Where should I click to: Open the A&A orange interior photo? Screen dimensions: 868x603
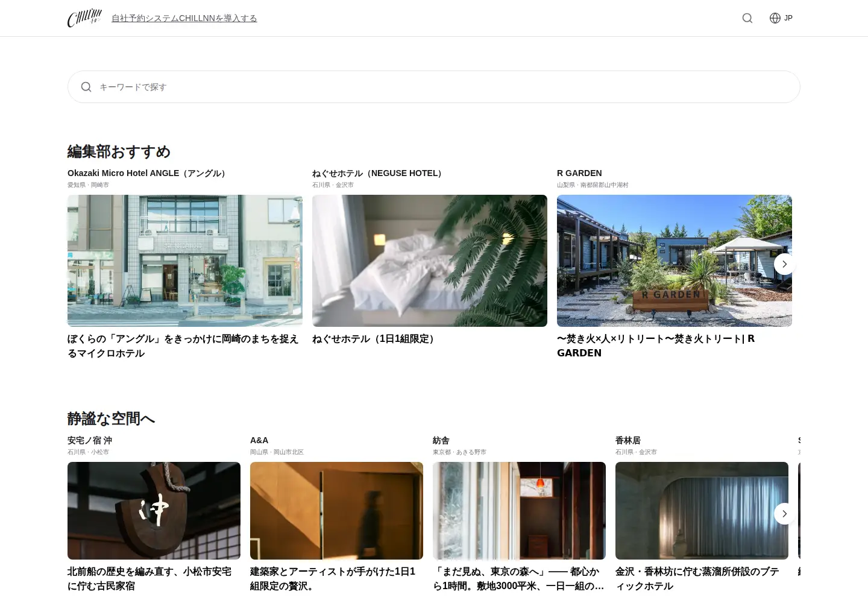(x=336, y=511)
